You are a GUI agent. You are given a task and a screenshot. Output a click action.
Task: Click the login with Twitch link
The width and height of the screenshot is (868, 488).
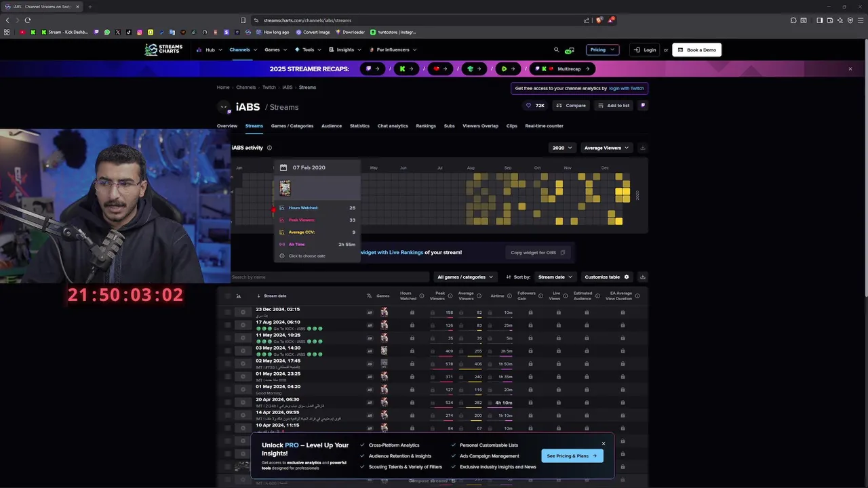626,88
